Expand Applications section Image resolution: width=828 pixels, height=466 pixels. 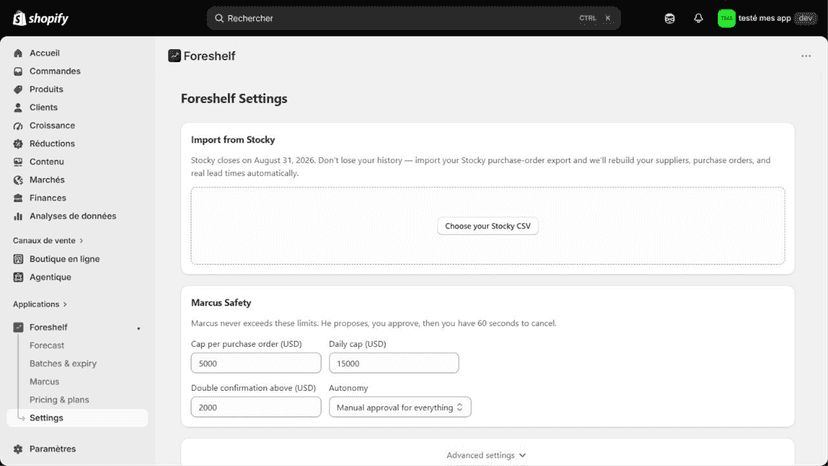(x=40, y=304)
